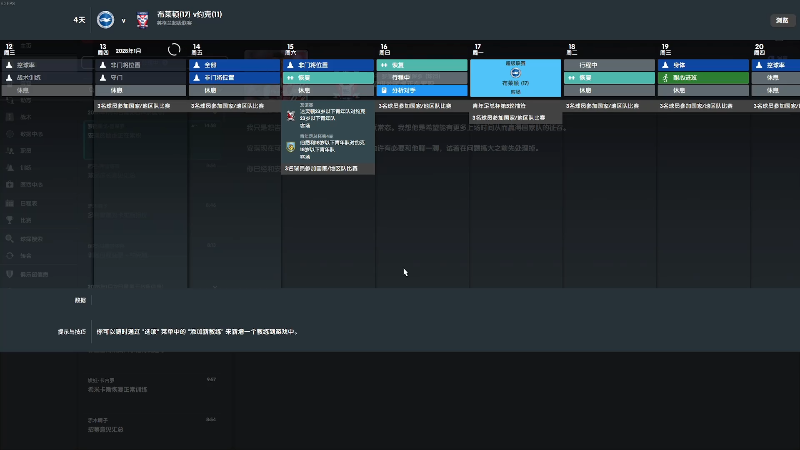Click recovery arrows icon of day 16 恢复

click(x=384, y=65)
